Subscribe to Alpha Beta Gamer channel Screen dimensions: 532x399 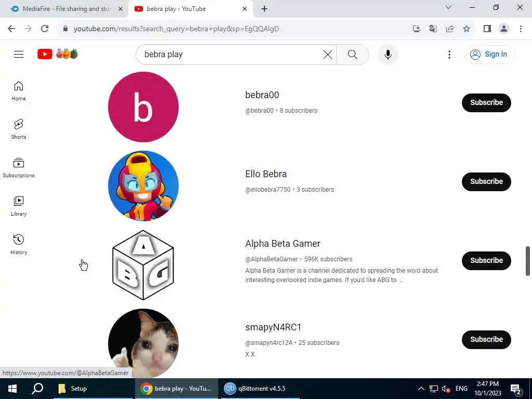click(x=486, y=261)
